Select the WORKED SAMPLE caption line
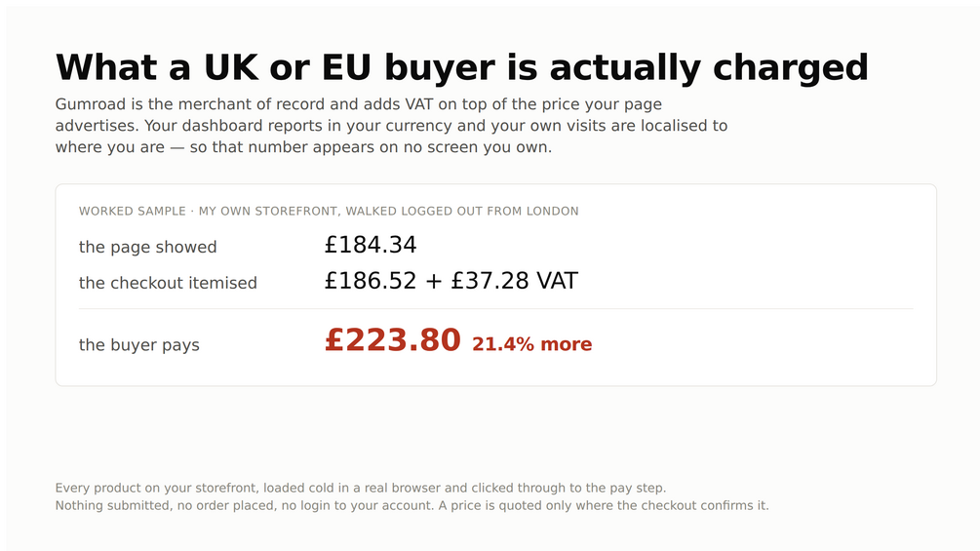Screen dimensions: 980x551 click(329, 212)
